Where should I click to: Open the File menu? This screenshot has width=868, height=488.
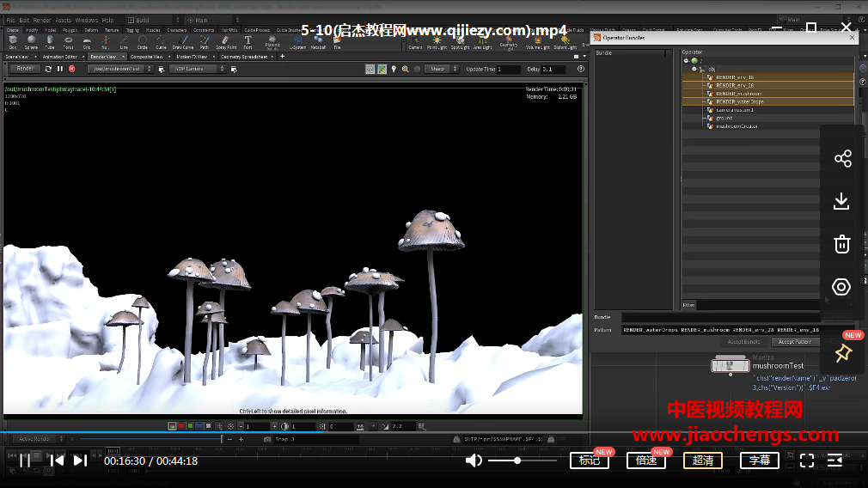10,20
